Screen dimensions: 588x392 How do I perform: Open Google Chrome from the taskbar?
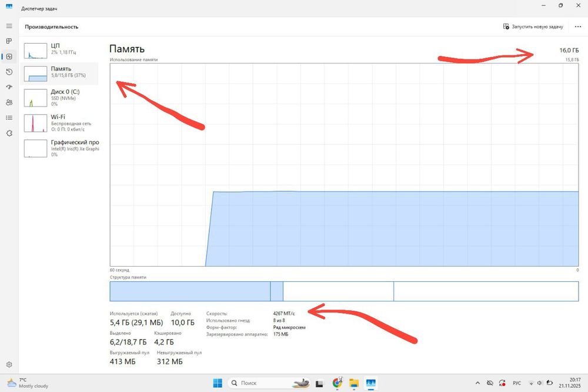pyautogui.click(x=337, y=383)
